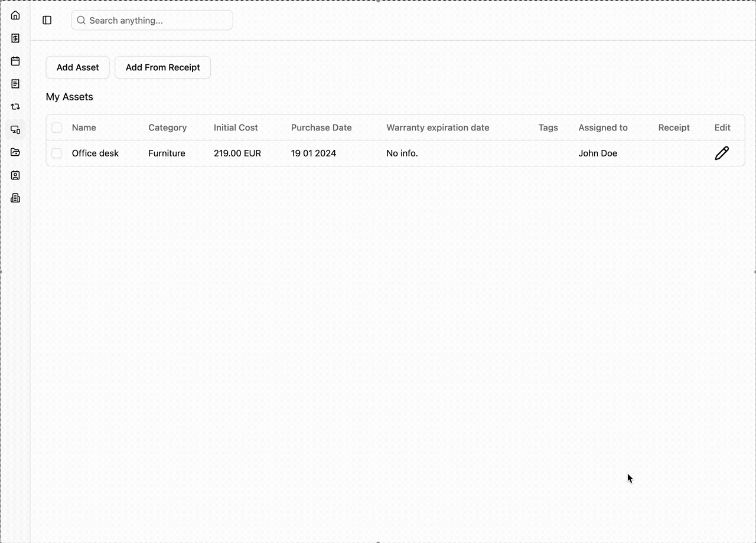Tick the Office desk row checkbox
Image resolution: width=756 pixels, height=543 pixels.
57,153
